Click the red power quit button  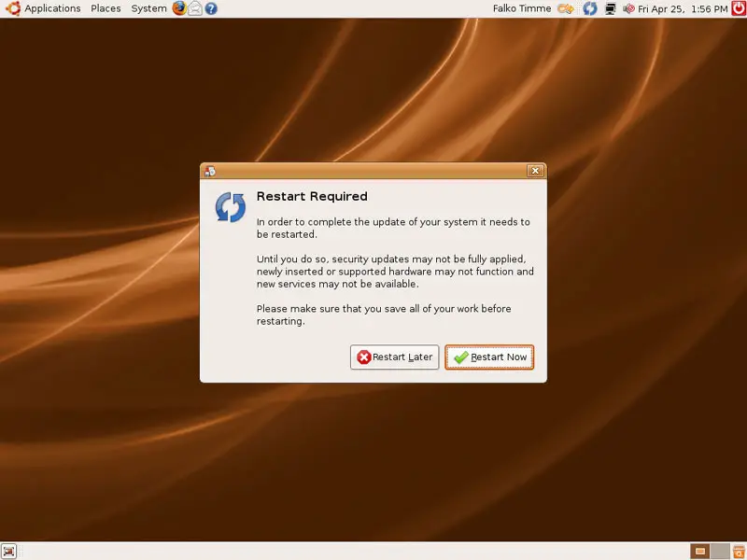[739, 8]
